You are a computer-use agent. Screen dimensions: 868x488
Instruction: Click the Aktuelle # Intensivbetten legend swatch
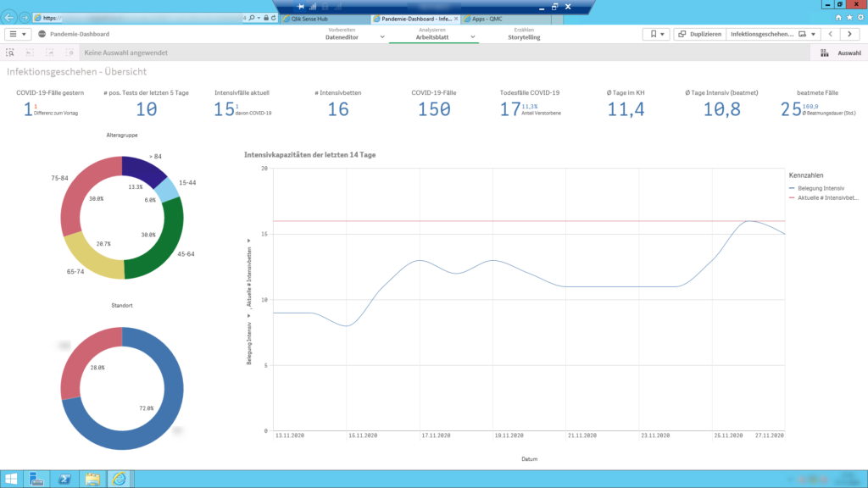click(x=793, y=197)
